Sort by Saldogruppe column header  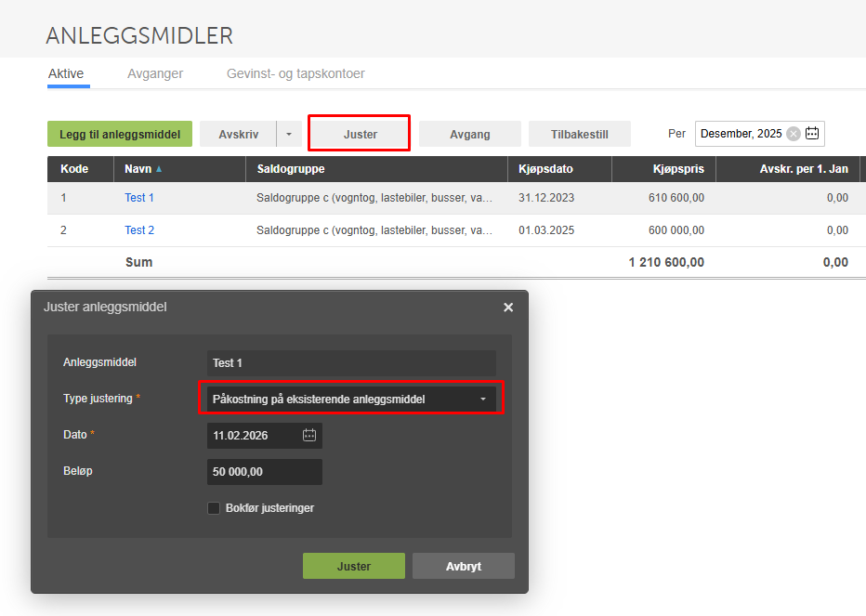(x=376, y=169)
